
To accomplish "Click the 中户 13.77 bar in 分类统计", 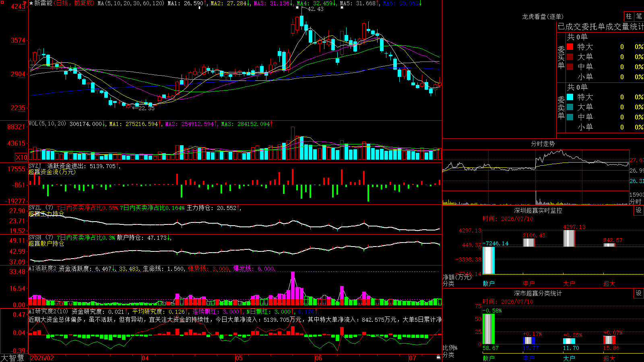I will tap(529, 341).
